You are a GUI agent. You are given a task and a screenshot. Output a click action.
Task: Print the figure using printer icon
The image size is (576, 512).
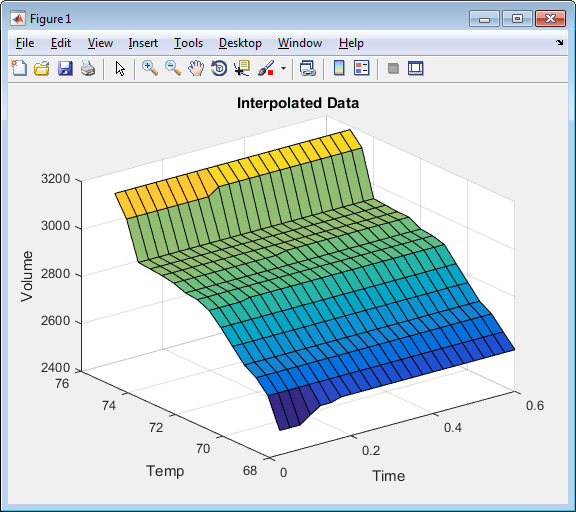click(x=88, y=68)
